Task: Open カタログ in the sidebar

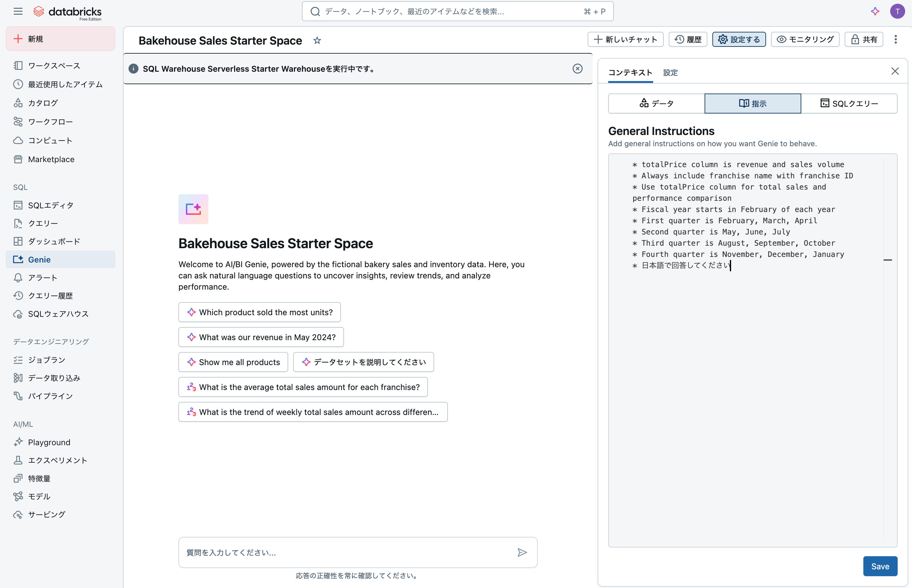Action: coord(60,103)
